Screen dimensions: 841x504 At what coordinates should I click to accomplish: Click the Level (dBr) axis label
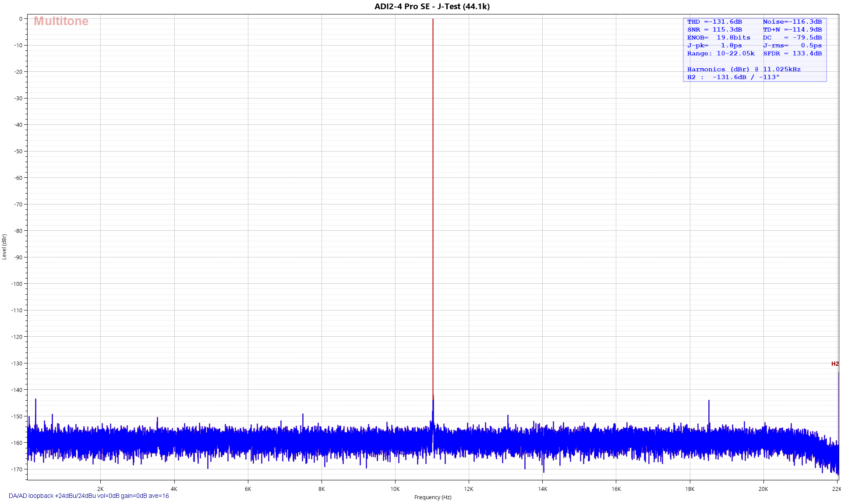(4, 247)
